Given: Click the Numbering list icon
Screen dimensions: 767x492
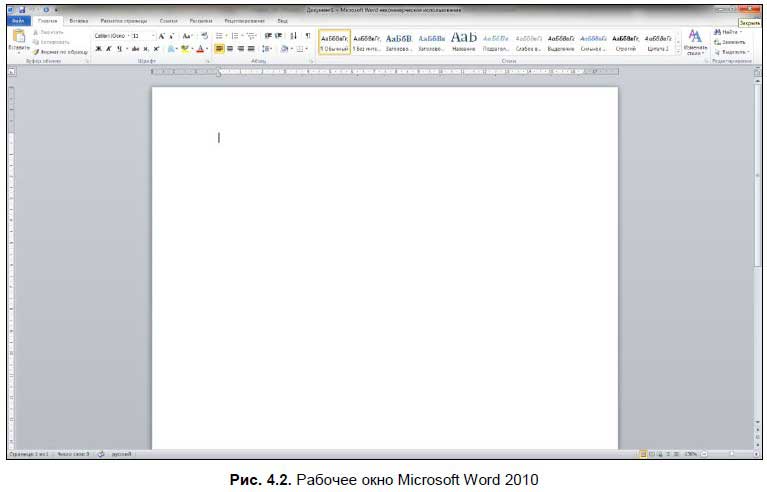Looking at the screenshot, I should [235, 36].
